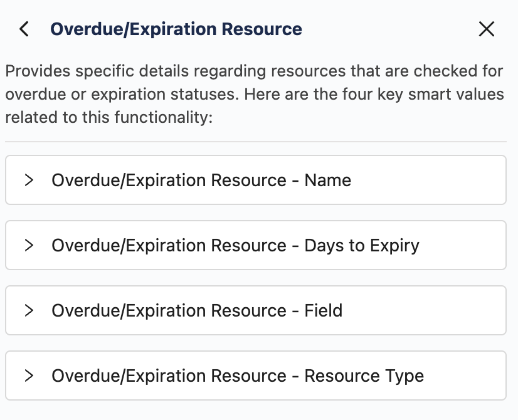Click the words "Days to Expiry"

tap(362, 245)
